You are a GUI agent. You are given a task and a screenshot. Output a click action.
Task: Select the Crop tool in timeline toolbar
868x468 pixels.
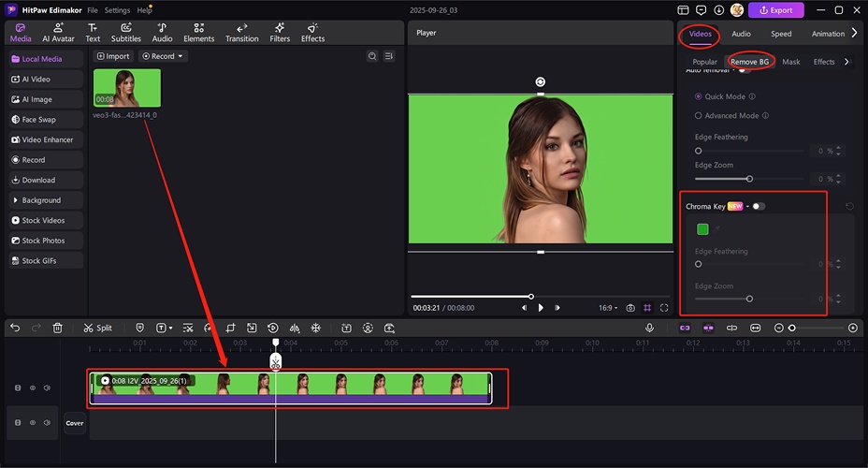click(230, 328)
